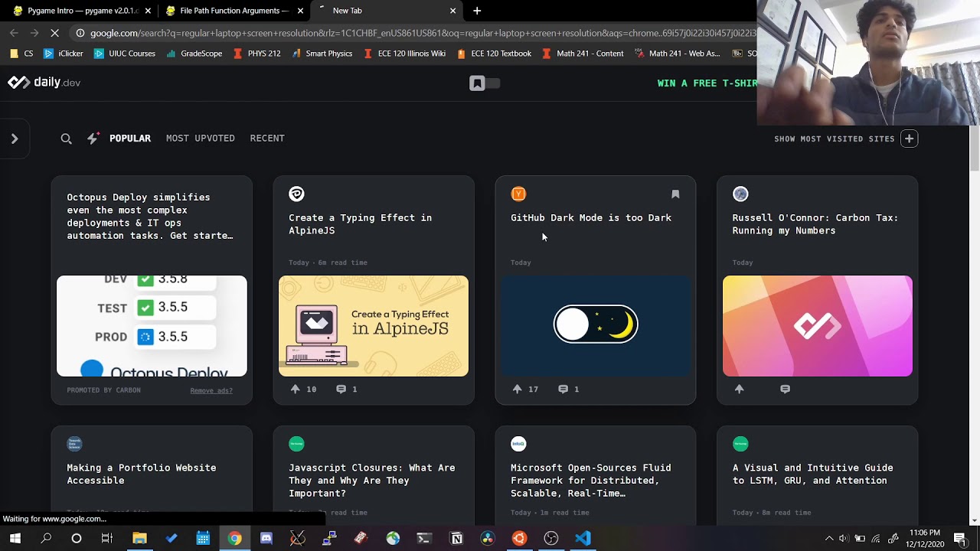
Task: Click source icon on Portfolio Website card
Action: point(74,444)
